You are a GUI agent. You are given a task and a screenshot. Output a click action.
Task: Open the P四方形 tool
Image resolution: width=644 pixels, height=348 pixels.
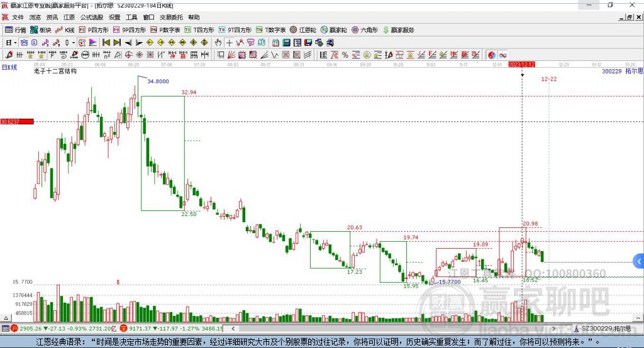click(x=94, y=30)
